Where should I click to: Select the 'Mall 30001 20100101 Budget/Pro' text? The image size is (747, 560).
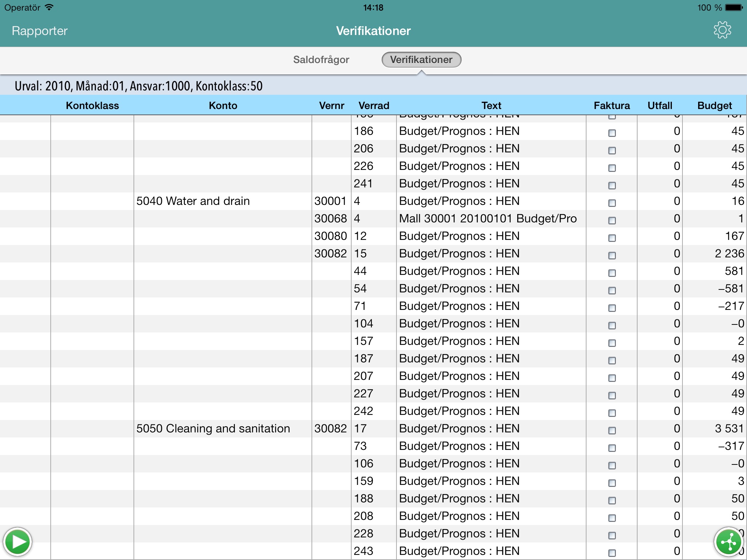488,218
